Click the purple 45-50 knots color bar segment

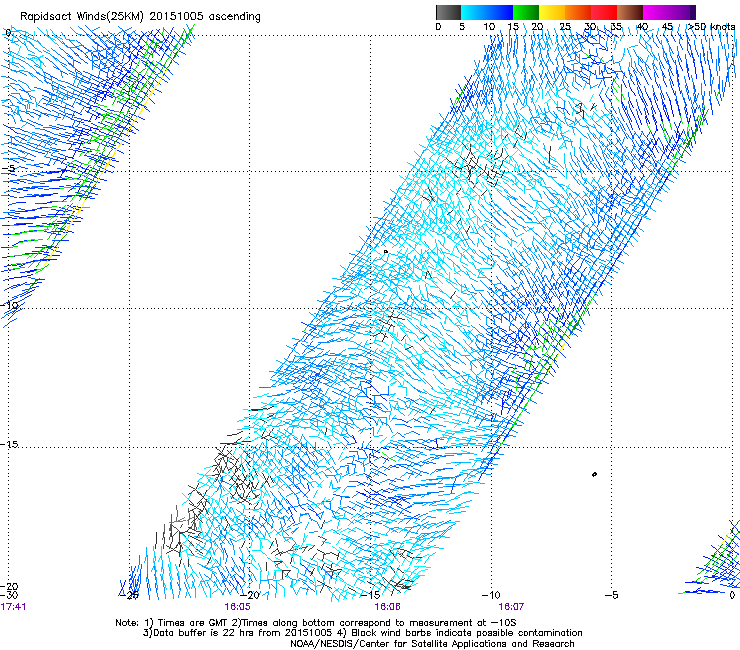click(682, 12)
